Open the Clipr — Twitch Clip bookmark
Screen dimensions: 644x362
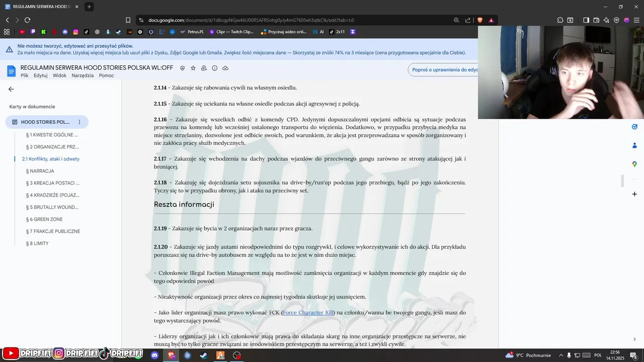230,32
